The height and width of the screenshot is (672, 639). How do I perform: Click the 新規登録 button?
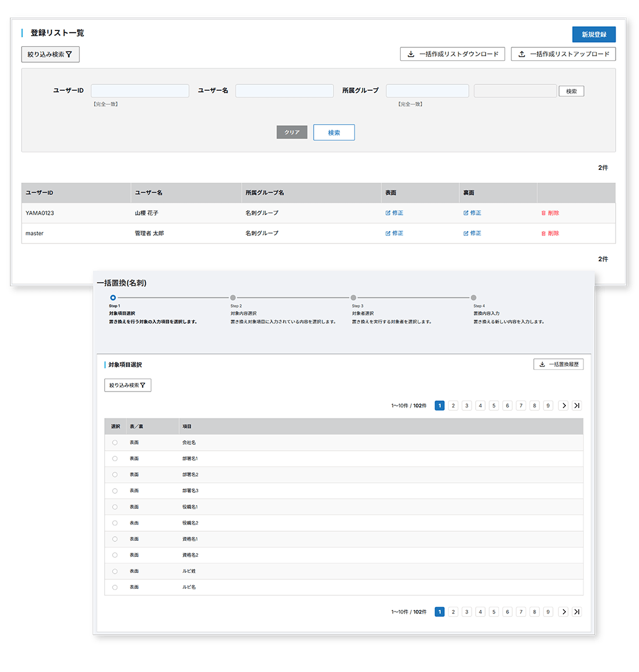(x=593, y=35)
